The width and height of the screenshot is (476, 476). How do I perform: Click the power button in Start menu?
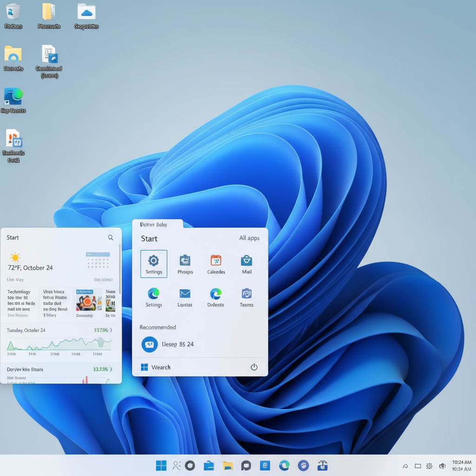pyautogui.click(x=254, y=367)
